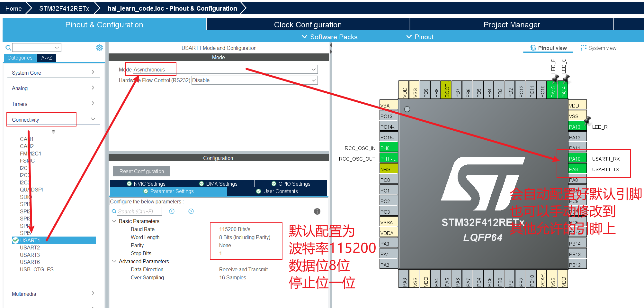Click the green checkmark beside USART1

[15, 240]
